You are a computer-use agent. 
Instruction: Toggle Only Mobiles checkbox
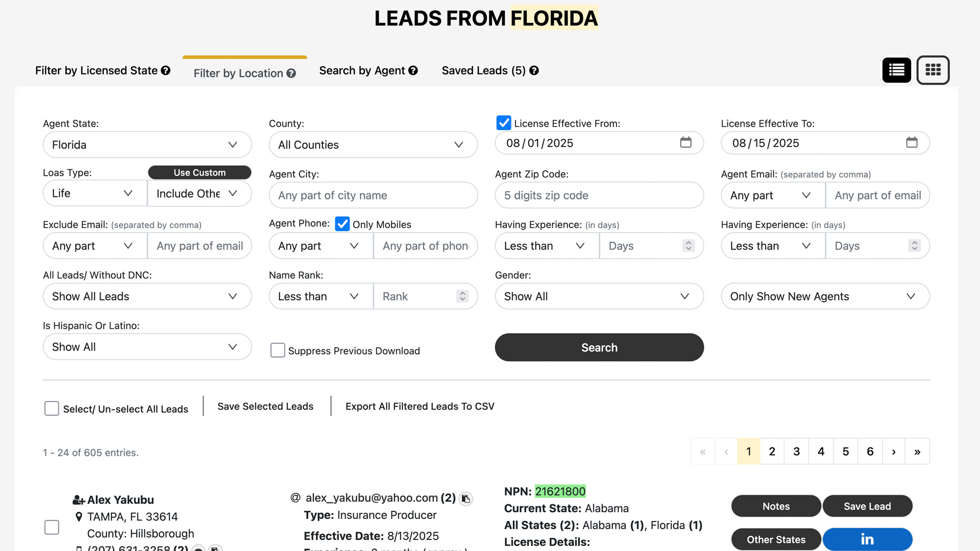[x=342, y=224]
